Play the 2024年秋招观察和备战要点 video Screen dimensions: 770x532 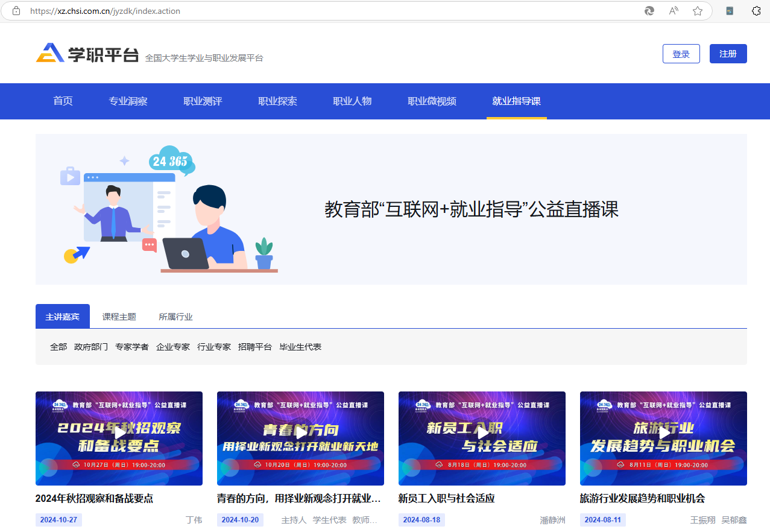pos(119,432)
